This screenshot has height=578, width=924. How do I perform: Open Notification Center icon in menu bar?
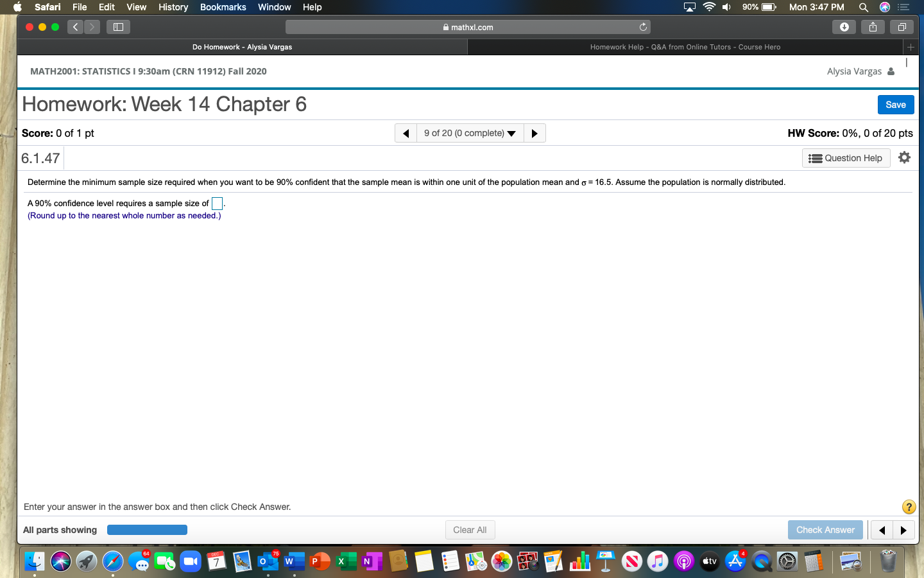point(903,7)
